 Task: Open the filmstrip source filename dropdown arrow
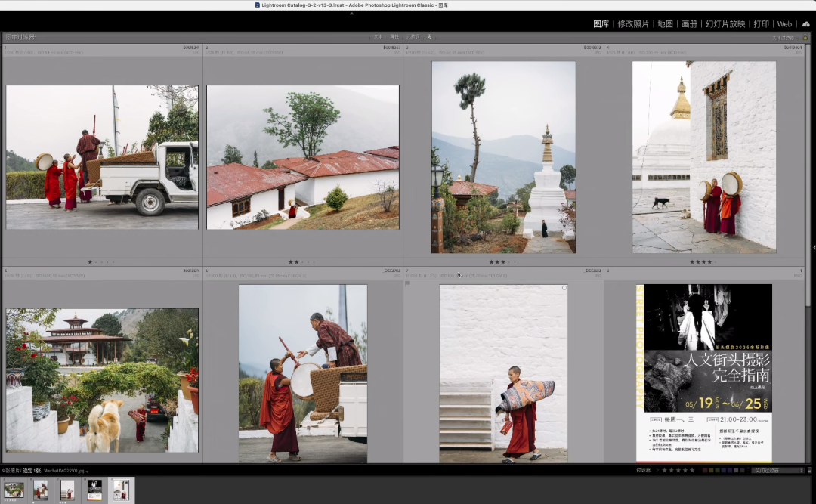tap(87, 472)
